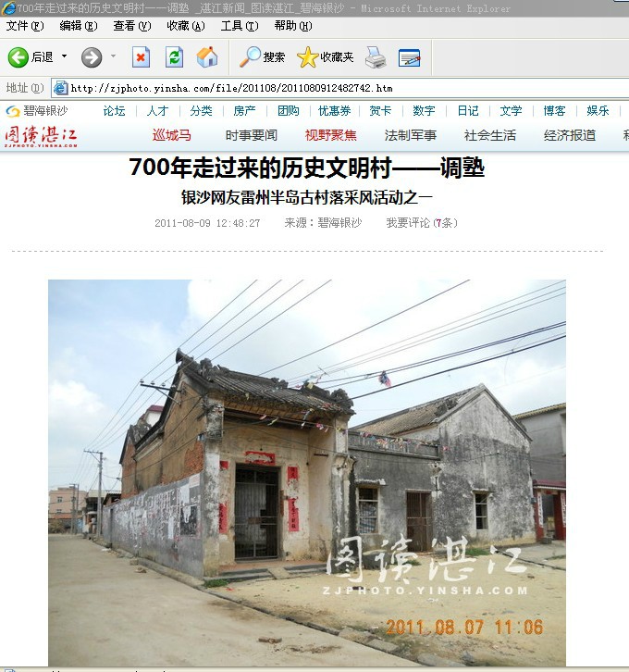Expand the Back button history dropdown
Viewport: 629px width, 672px height.
pyautogui.click(x=65, y=57)
